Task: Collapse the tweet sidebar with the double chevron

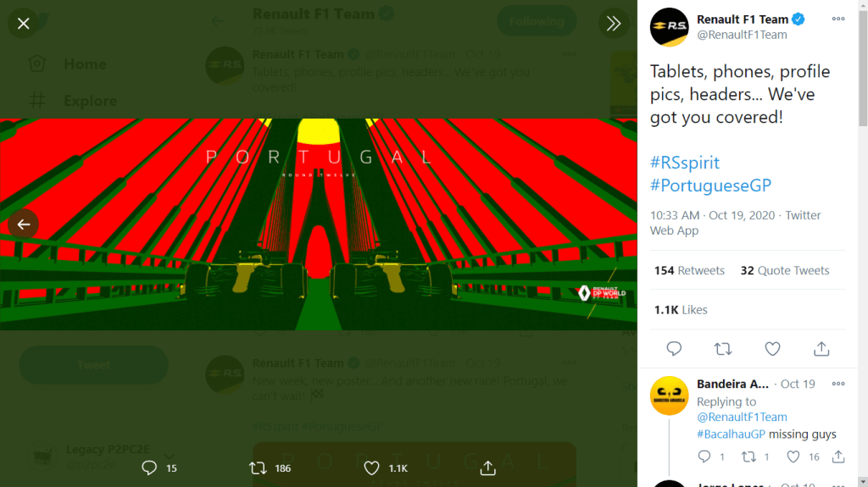Action: pyautogui.click(x=613, y=24)
